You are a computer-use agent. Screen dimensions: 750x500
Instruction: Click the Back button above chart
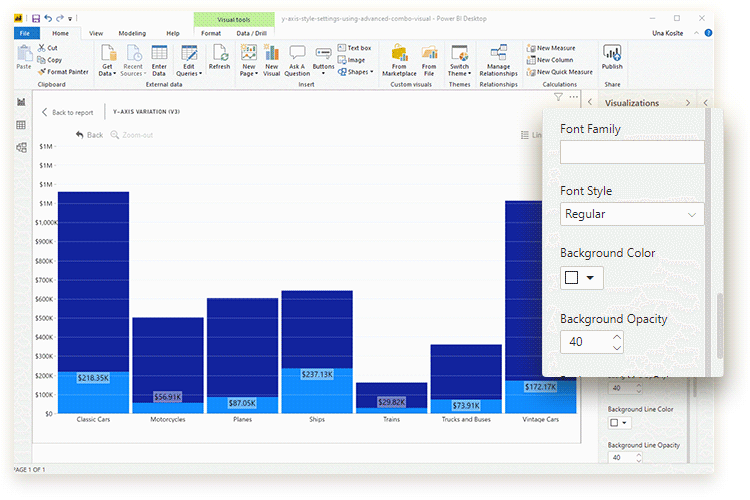tap(89, 135)
